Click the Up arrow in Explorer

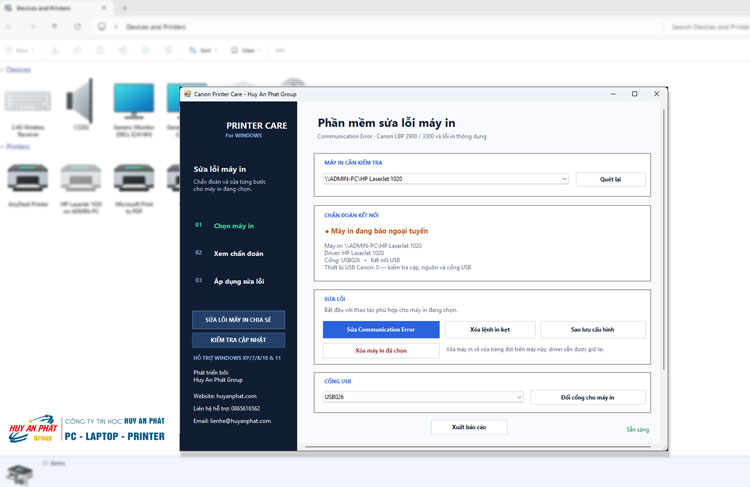(55, 27)
